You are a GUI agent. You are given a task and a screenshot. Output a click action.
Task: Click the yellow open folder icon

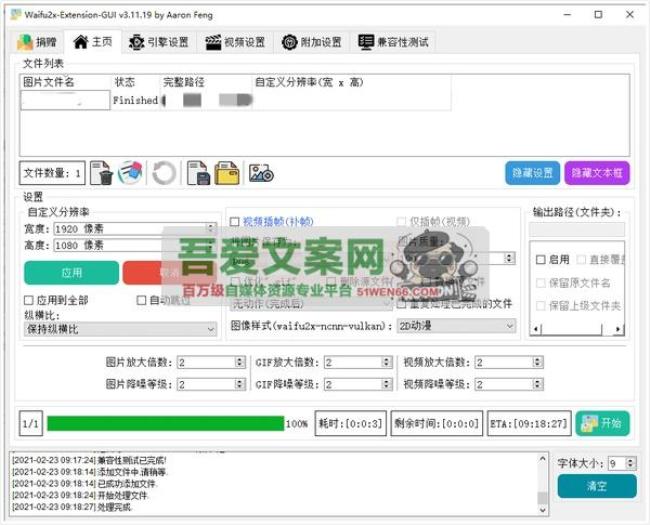pyautogui.click(x=227, y=173)
